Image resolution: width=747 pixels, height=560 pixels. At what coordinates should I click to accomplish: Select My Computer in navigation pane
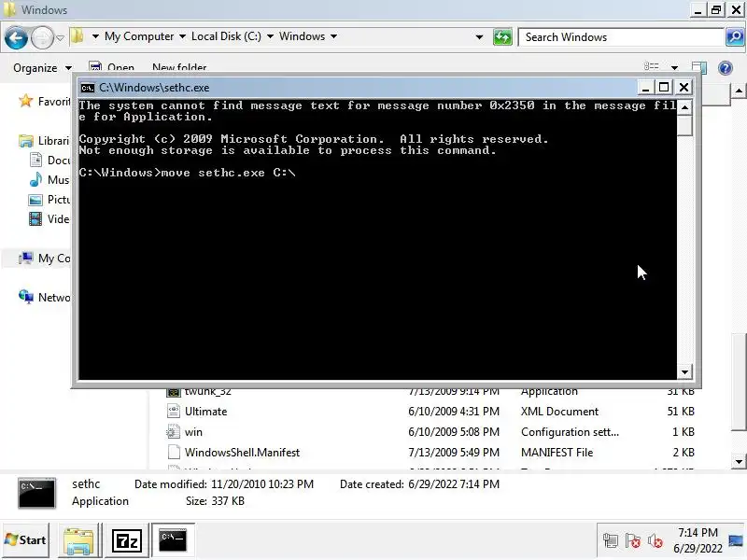pos(44,259)
